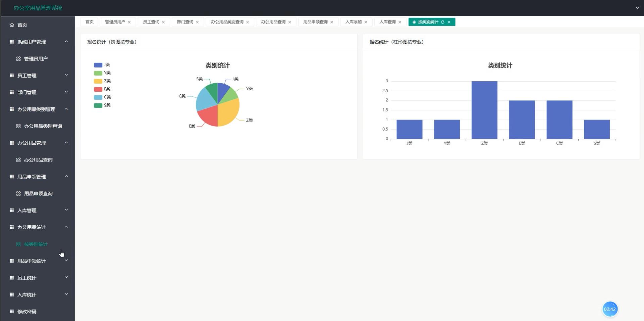Click the 02:42 timer bubble
Image resolution: width=644 pixels, height=321 pixels.
coord(610,309)
